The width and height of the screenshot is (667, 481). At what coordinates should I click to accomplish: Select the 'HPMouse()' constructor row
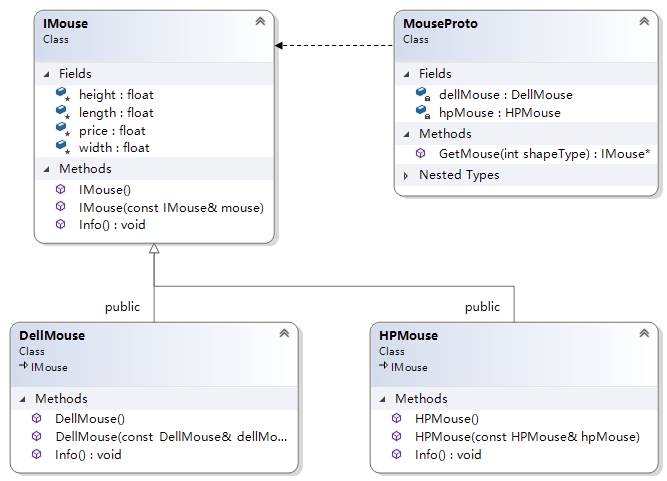point(447,419)
